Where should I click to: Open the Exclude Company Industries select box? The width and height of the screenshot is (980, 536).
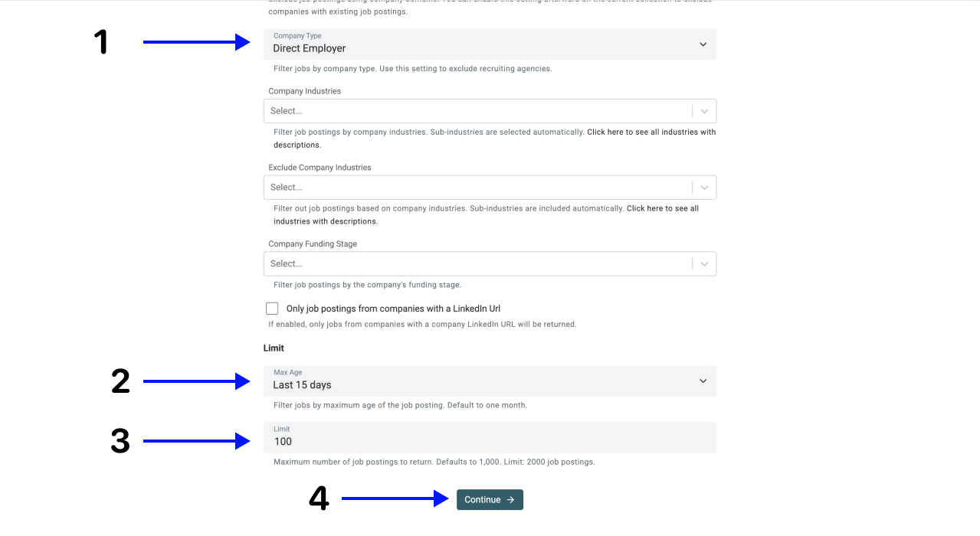475,188
